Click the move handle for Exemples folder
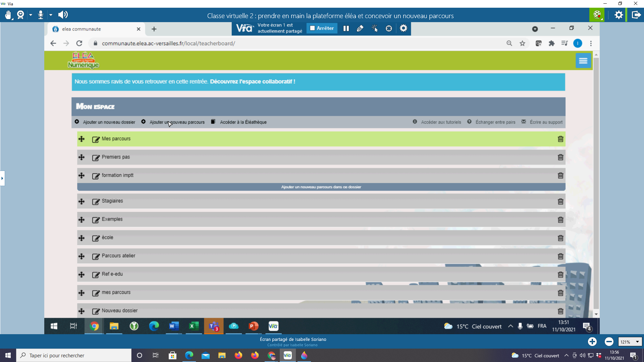The width and height of the screenshot is (644, 362). (82, 220)
